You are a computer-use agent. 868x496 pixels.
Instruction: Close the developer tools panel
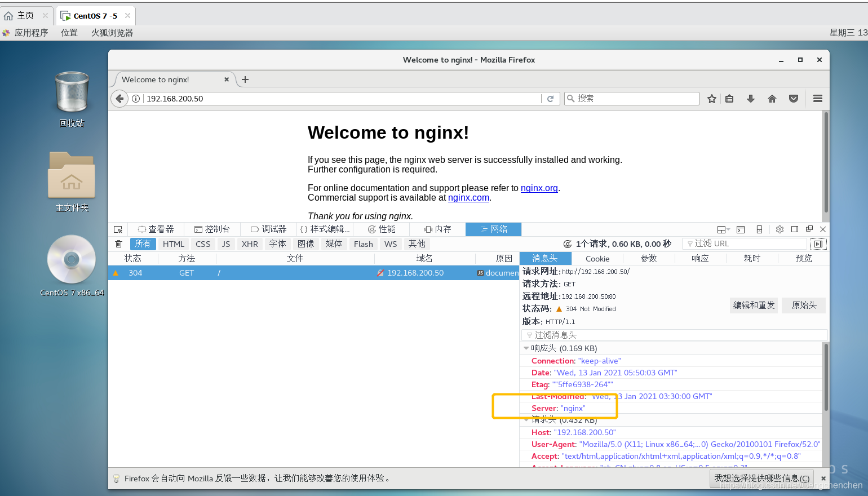pos(823,229)
